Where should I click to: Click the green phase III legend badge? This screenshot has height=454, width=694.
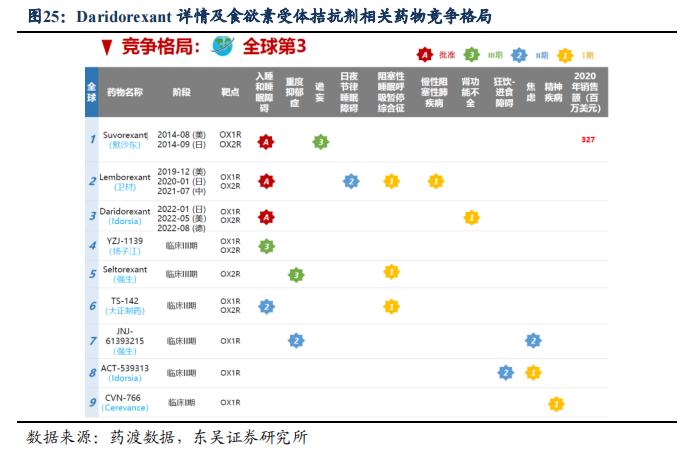tap(472, 55)
